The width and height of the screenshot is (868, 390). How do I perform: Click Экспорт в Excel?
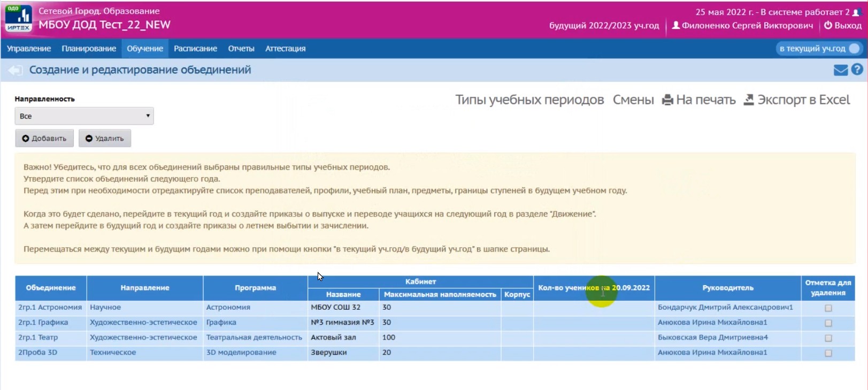[797, 100]
